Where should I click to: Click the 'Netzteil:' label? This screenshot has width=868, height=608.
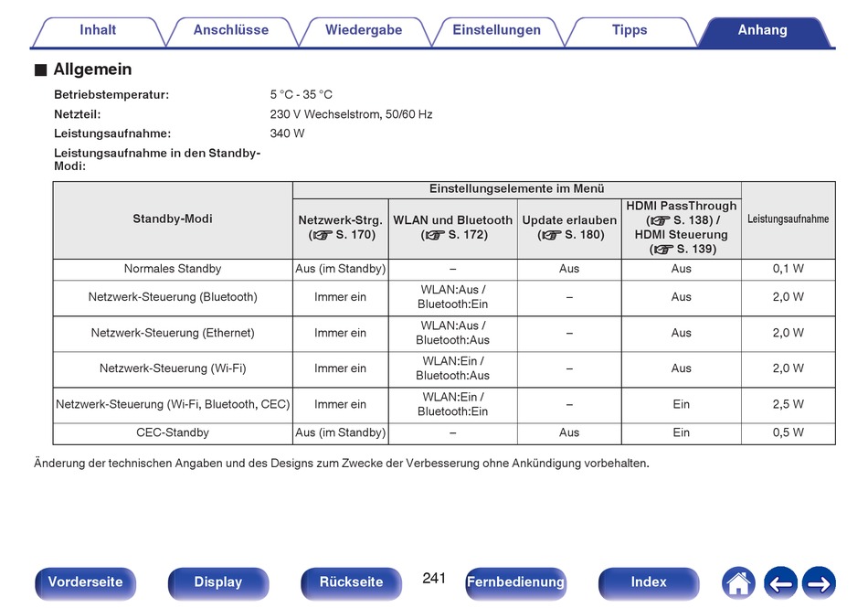click(x=78, y=114)
